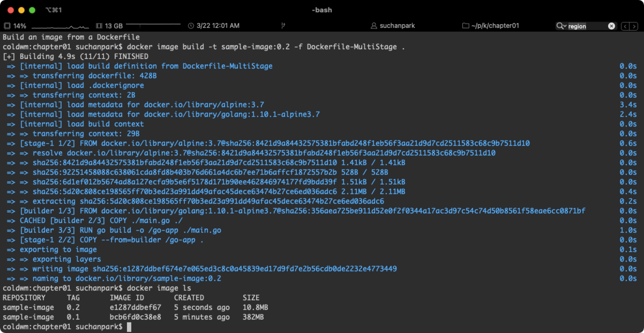
Task: Click the ~/p/k/chapter01 path label
Action: click(x=495, y=26)
